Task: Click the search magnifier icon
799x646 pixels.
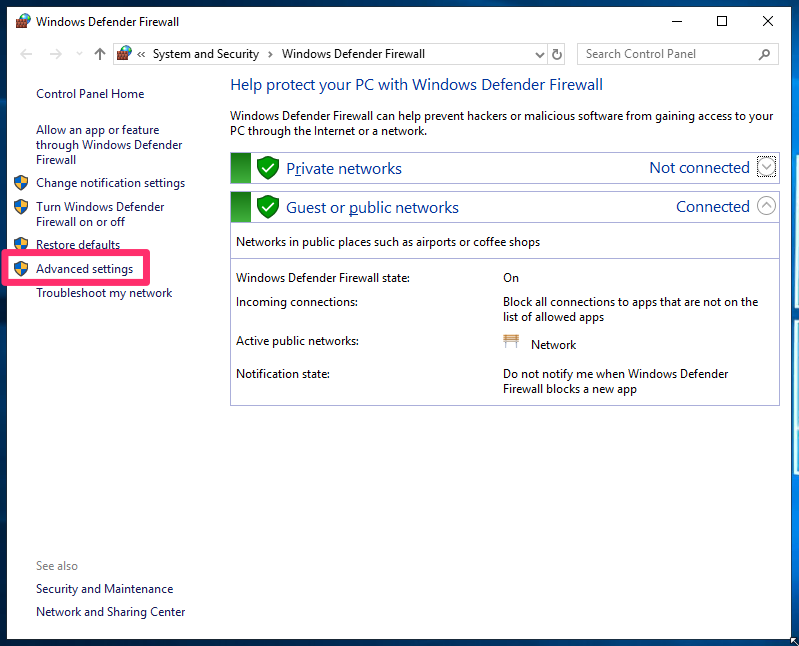Action: point(764,54)
